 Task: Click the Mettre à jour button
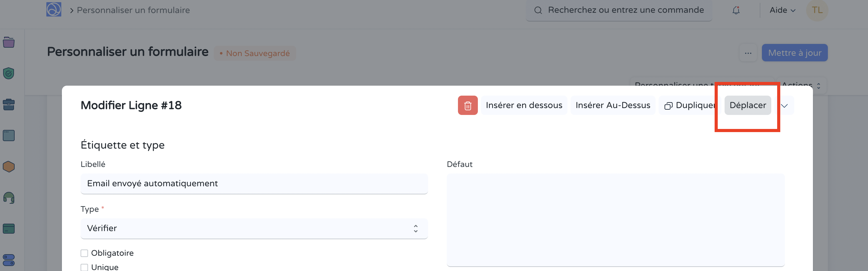[x=795, y=53]
